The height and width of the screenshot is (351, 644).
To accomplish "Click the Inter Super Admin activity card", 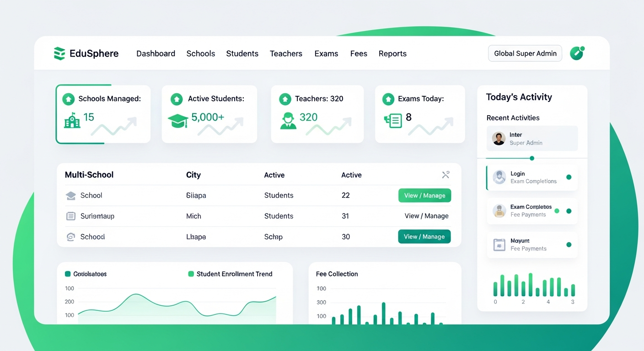I will (532, 138).
